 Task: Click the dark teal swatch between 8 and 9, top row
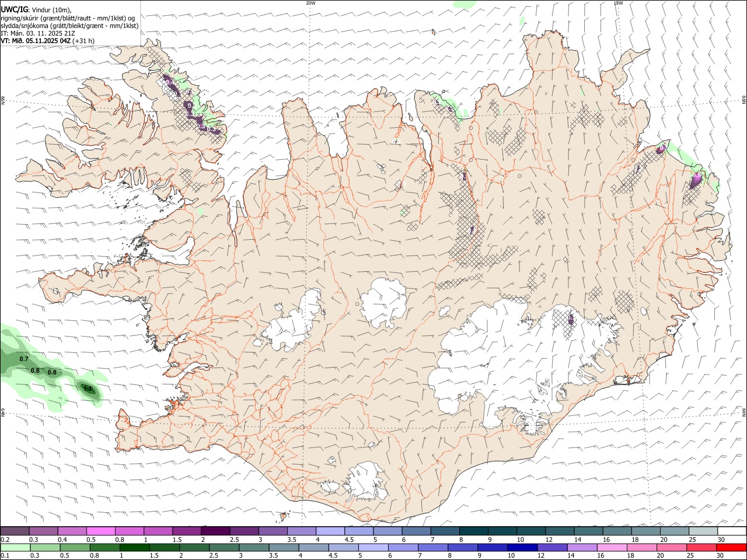tap(473, 531)
